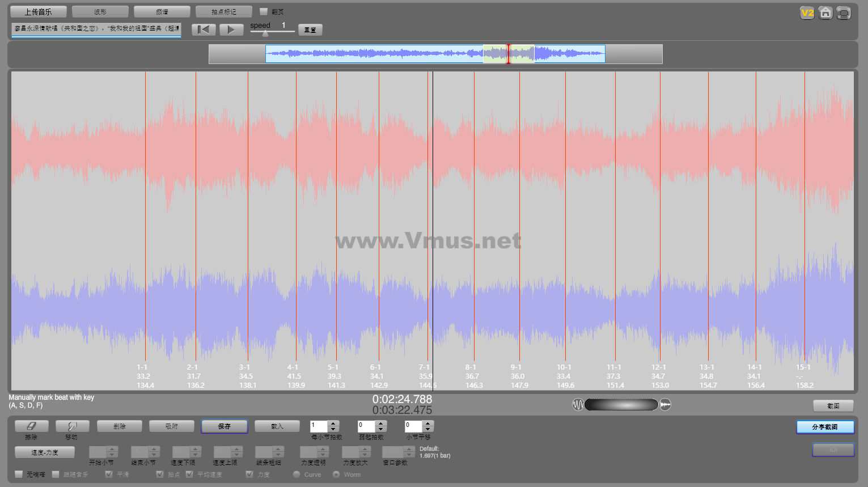Select the Worm radio button
The image size is (868, 487).
click(x=336, y=474)
